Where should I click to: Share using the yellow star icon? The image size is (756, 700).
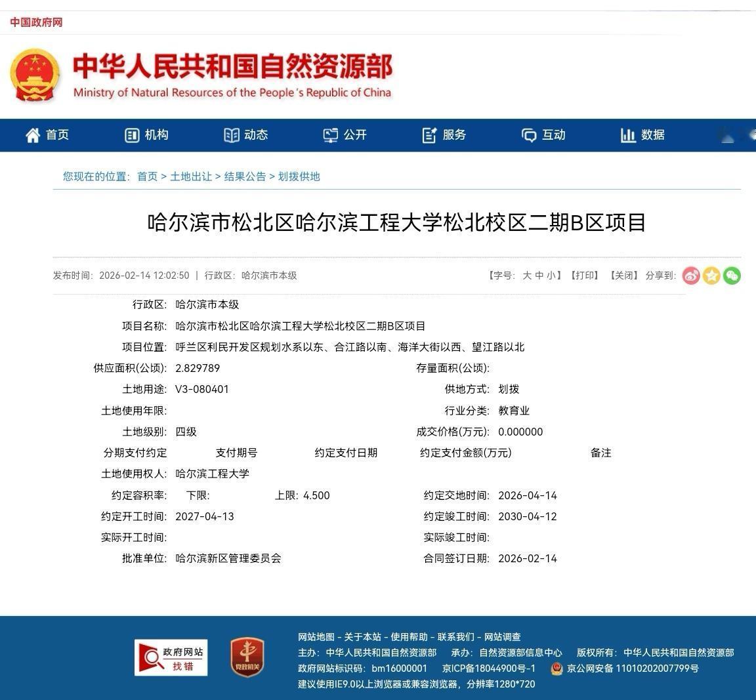711,276
